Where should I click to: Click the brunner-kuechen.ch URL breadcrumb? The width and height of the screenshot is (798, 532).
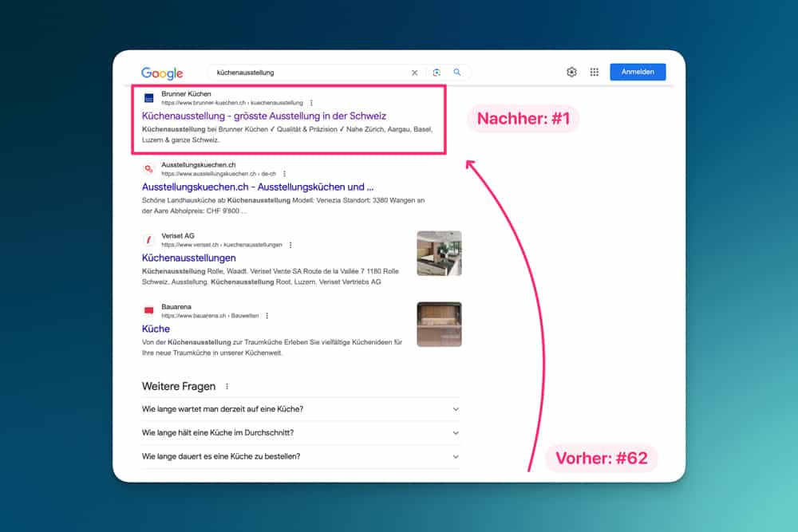click(232, 103)
